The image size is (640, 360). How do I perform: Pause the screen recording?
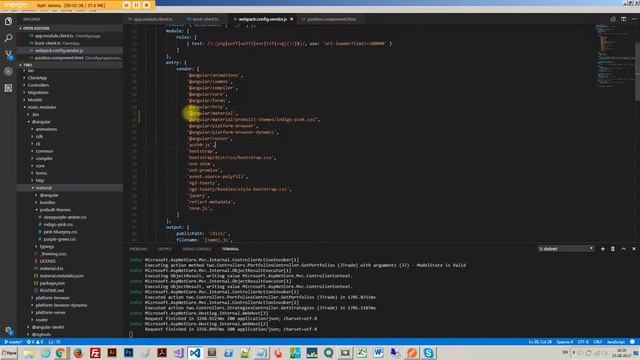(x=136, y=5)
